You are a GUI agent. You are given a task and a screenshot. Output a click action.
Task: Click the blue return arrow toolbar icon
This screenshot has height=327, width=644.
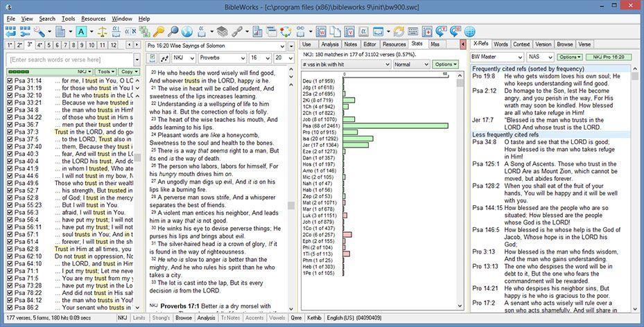click(x=10, y=31)
